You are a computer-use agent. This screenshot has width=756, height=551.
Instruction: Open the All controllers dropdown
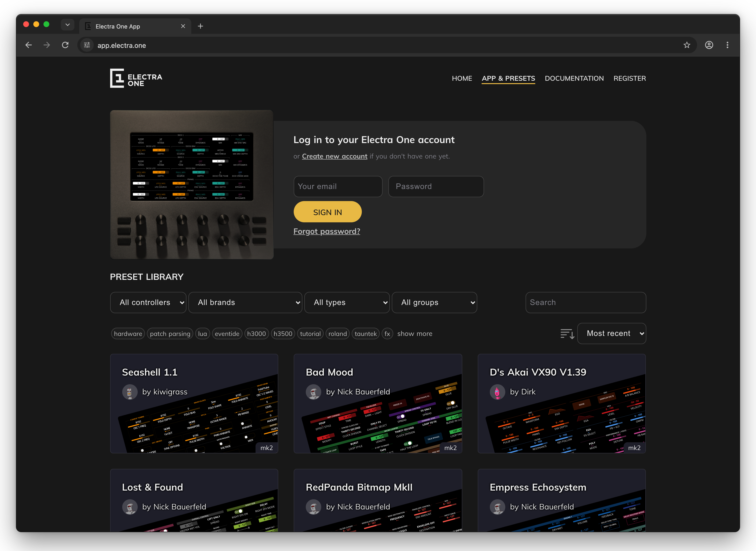pos(148,303)
